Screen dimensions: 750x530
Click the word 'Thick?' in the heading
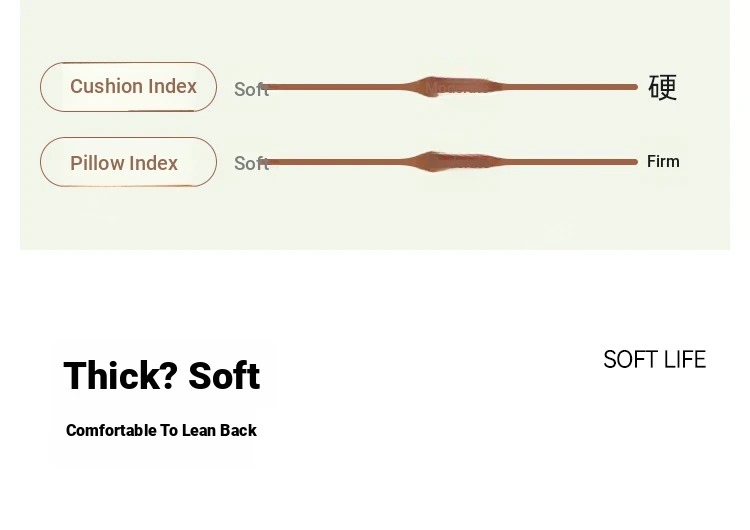tap(120, 376)
